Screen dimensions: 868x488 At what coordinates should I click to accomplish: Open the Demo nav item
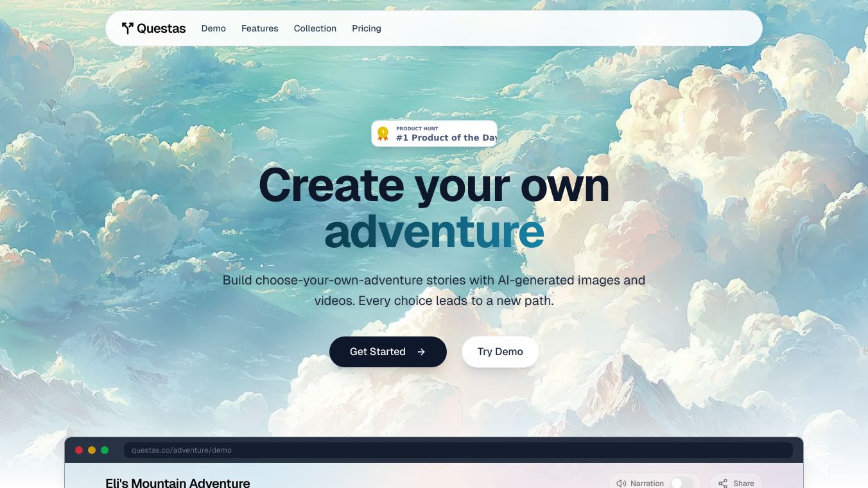(x=214, y=28)
